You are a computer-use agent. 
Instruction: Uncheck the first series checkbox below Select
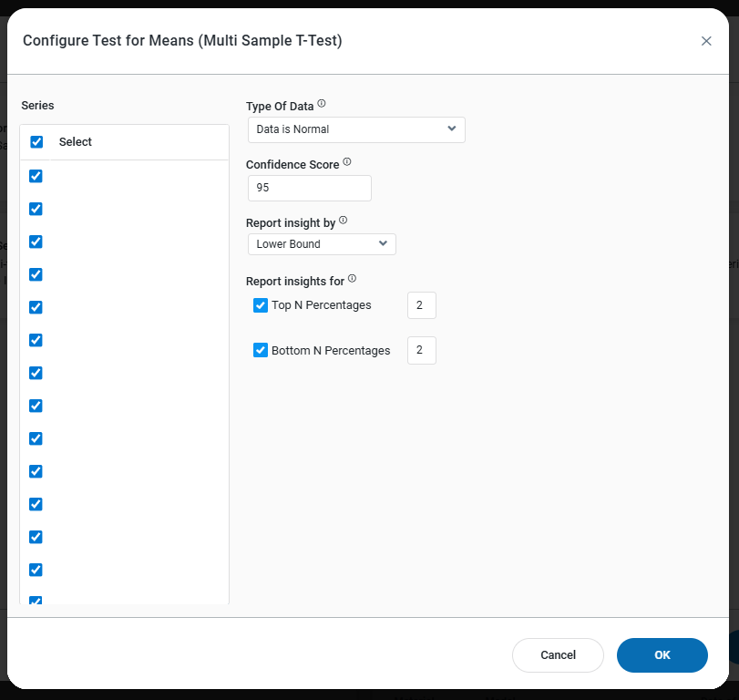[36, 176]
